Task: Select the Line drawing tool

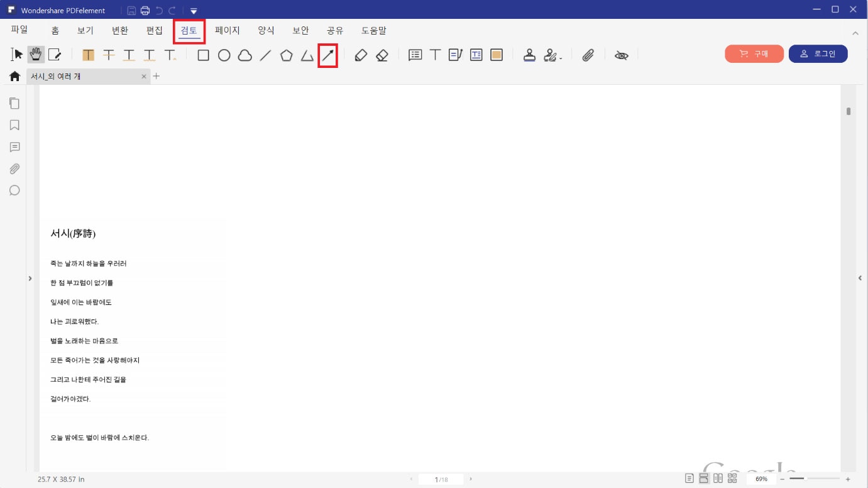Action: coord(265,55)
